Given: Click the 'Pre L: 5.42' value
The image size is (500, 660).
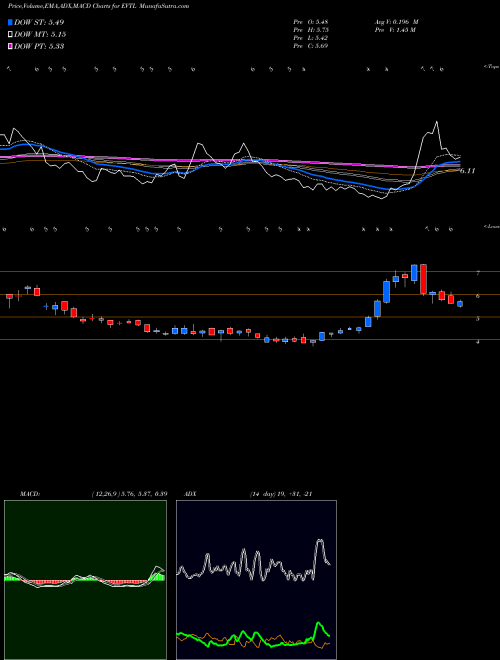Looking at the screenshot, I should tap(311, 38).
